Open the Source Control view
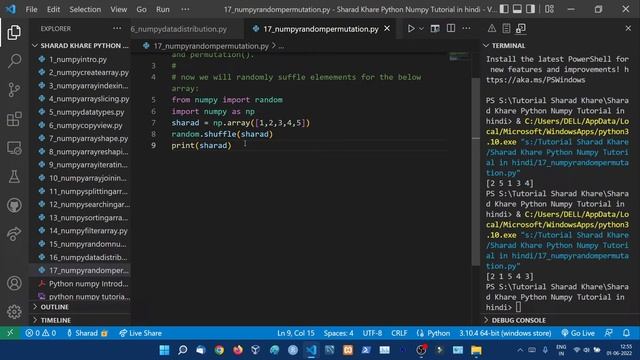The width and height of the screenshot is (640, 360). [14, 90]
